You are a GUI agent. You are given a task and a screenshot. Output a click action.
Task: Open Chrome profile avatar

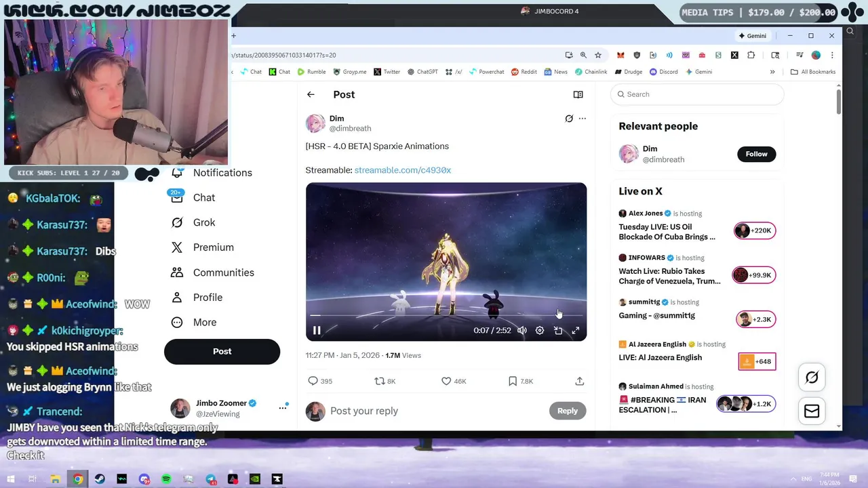point(816,55)
